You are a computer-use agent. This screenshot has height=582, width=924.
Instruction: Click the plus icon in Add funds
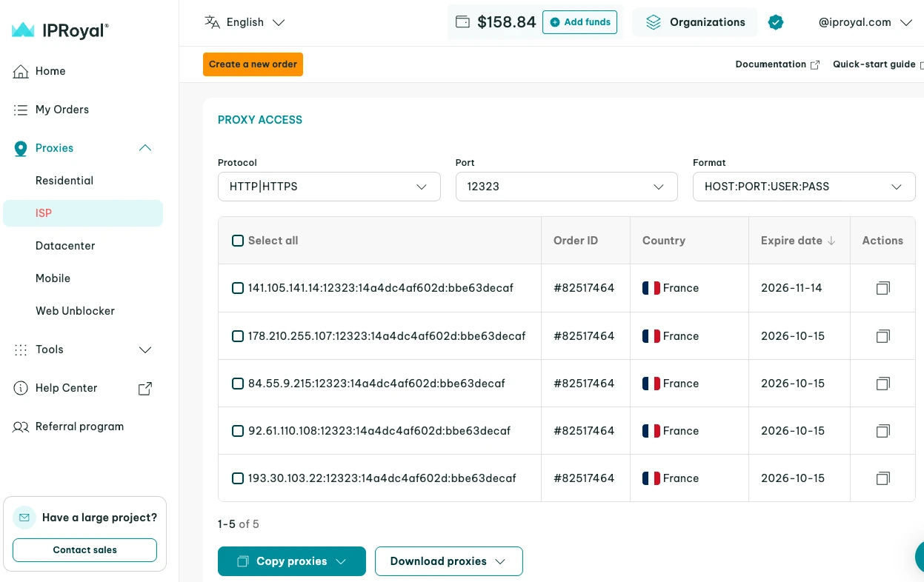(555, 22)
